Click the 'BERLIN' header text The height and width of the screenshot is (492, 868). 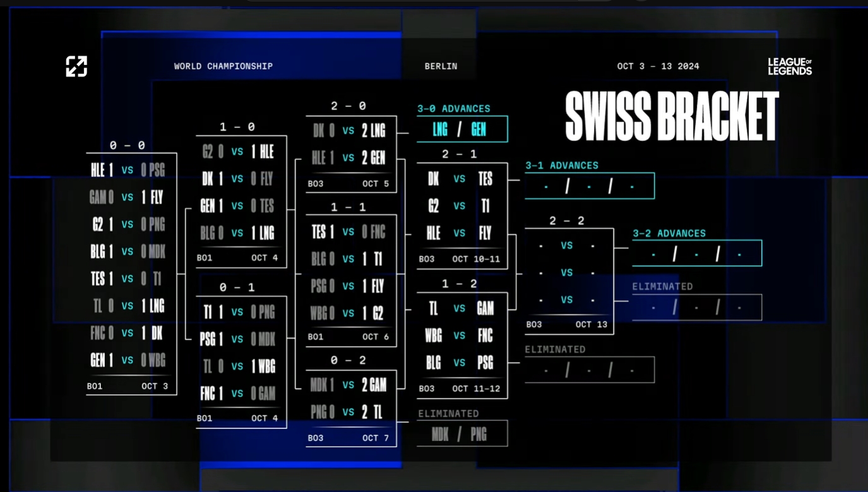click(441, 66)
